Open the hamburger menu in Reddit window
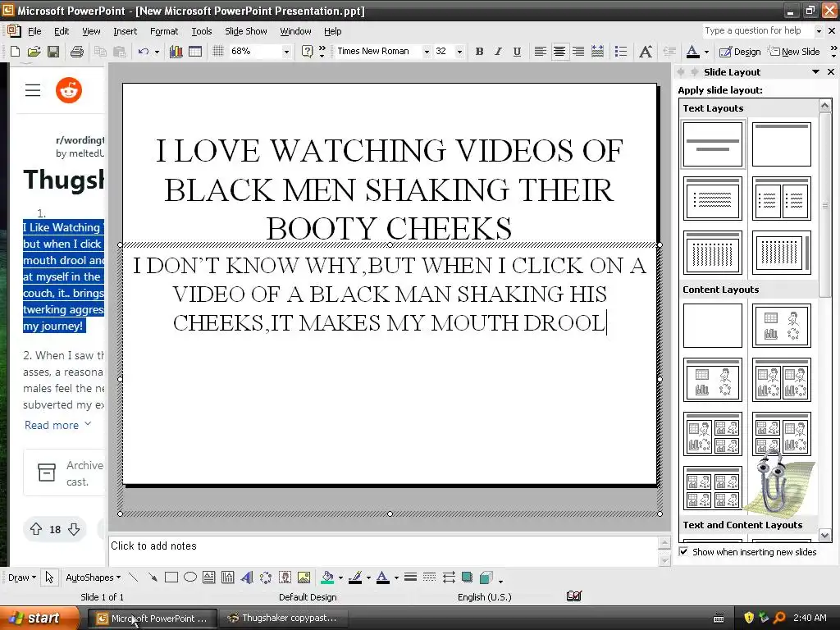 pyautogui.click(x=33, y=90)
